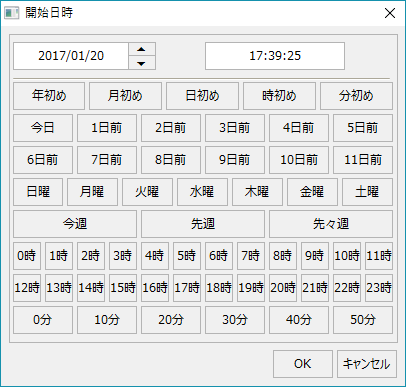Select the 月初め button
Image resolution: width=406 pixels, height=387 pixels.
tap(125, 96)
